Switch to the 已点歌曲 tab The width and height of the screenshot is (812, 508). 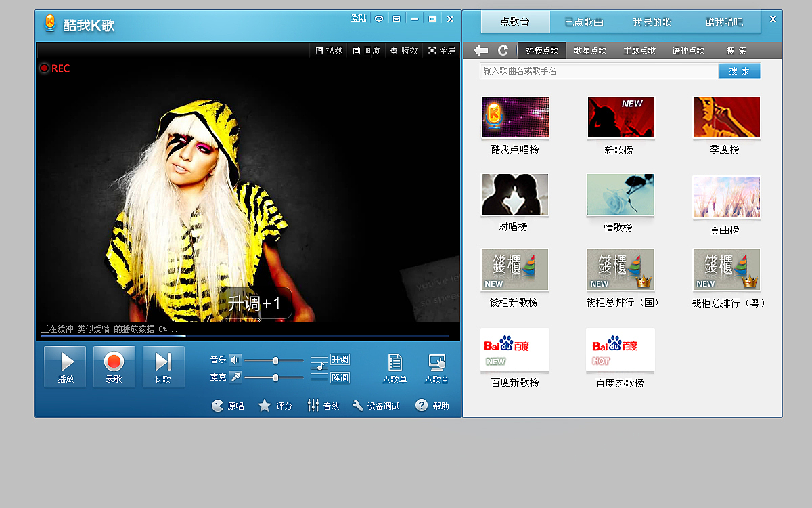[584, 22]
